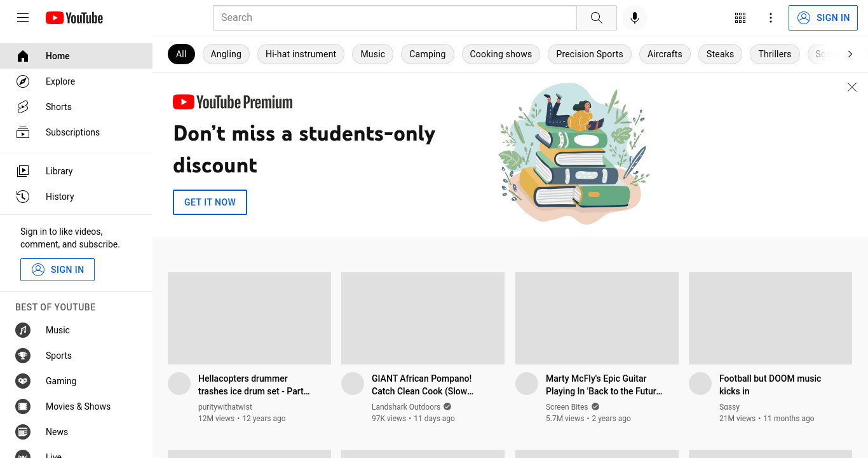868x458 pixels.
Task: Click the Music label under Best of YouTube
Action: point(58,330)
